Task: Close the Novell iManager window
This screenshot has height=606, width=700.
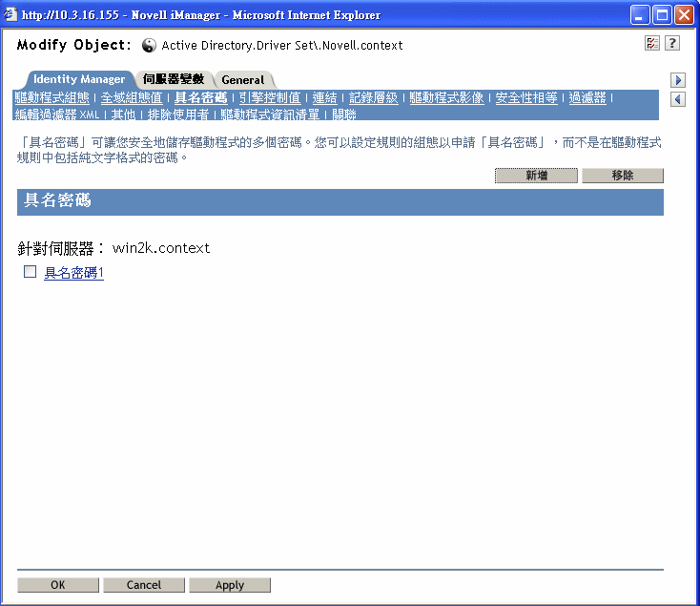Action: tap(684, 15)
